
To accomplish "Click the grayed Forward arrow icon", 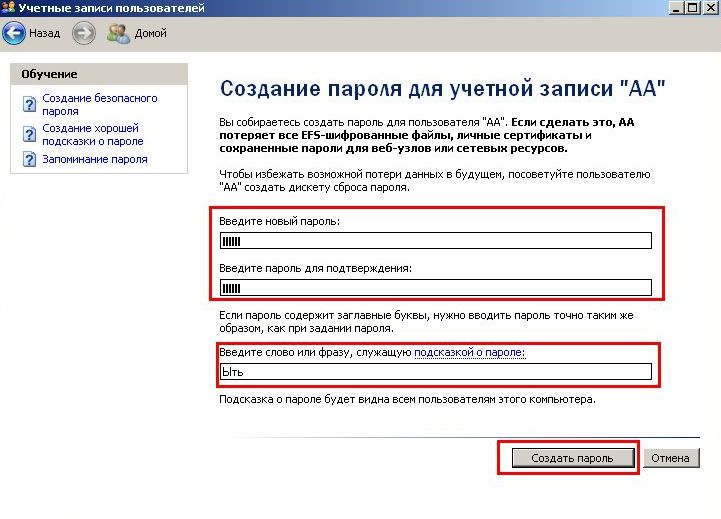I will [x=84, y=33].
